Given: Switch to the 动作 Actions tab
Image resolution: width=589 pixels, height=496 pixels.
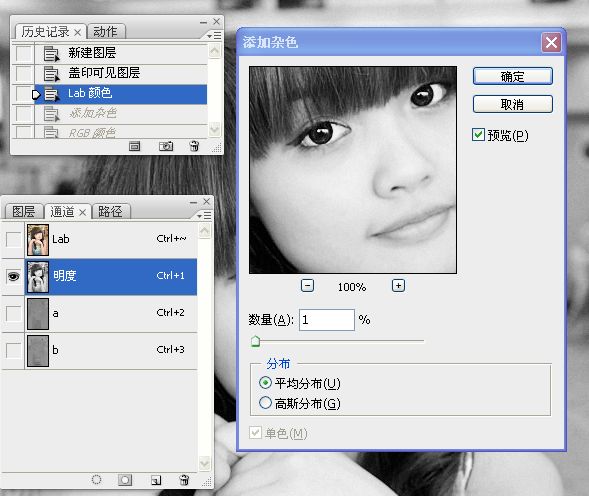Looking at the screenshot, I should (105, 32).
